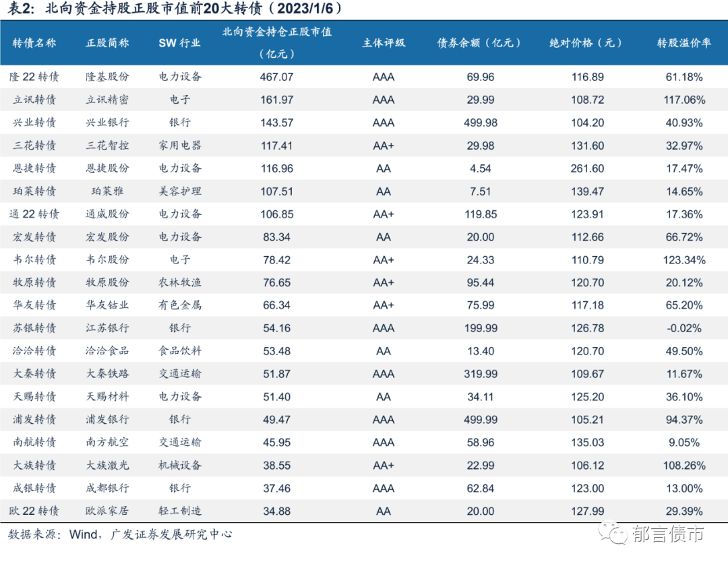Click the 轻工制造 industry cell

pyautogui.click(x=180, y=511)
